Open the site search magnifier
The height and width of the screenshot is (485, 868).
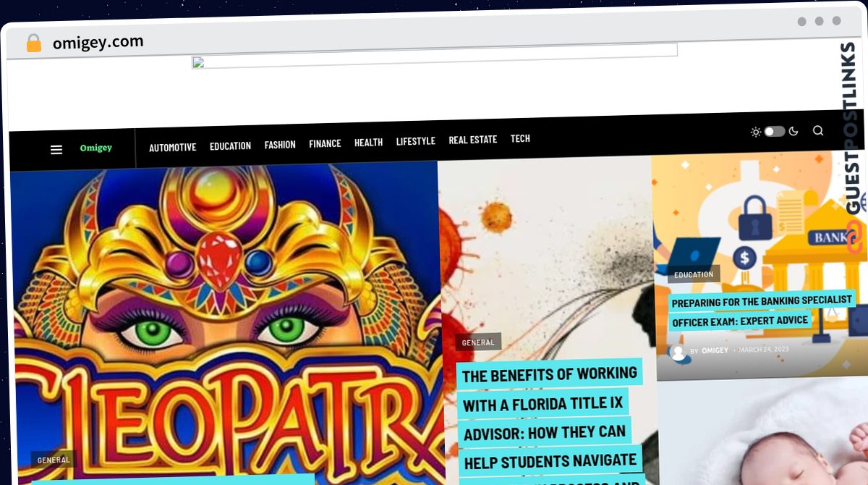[818, 131]
